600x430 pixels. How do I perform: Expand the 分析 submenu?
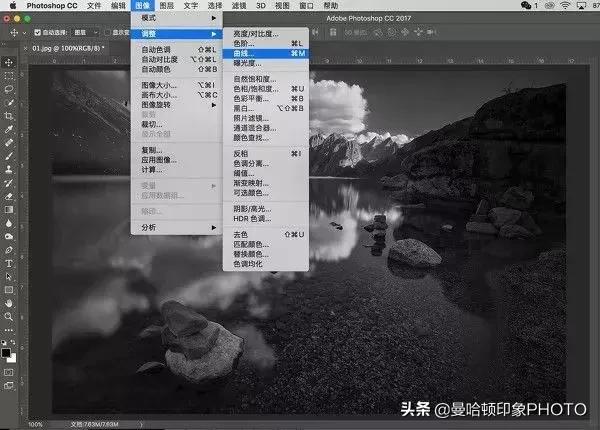coord(176,228)
